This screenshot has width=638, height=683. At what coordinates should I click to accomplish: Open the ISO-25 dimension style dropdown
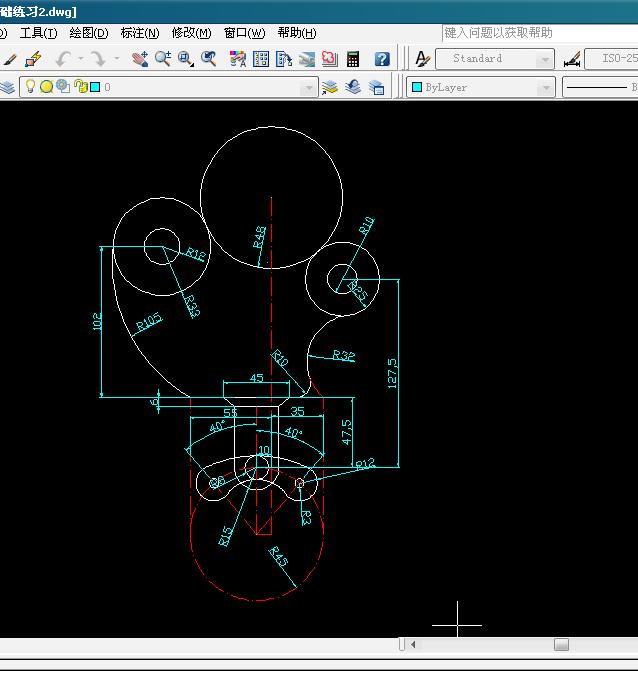[x=611, y=59]
